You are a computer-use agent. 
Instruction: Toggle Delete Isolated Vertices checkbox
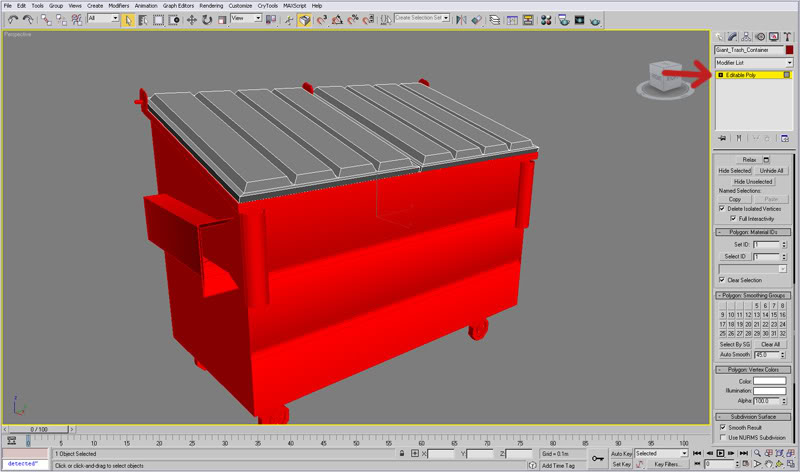pyautogui.click(x=722, y=208)
